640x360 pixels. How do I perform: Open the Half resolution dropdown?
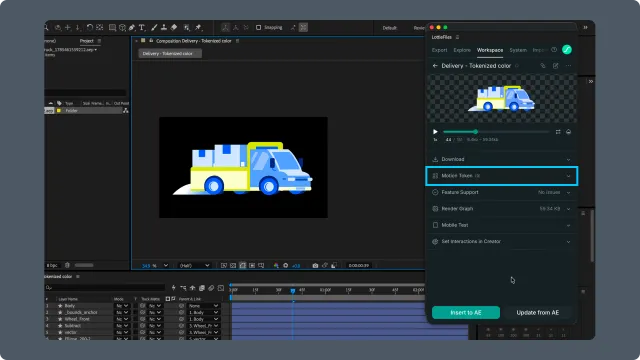(194, 265)
